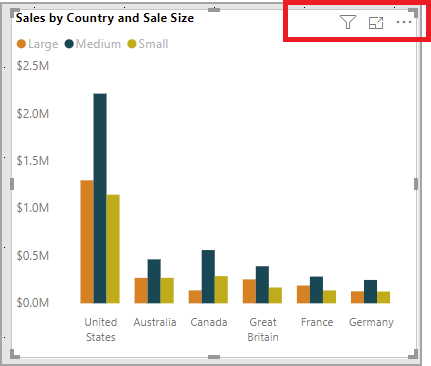Select United States Medium sales bar
The width and height of the screenshot is (431, 366).
coord(100,198)
